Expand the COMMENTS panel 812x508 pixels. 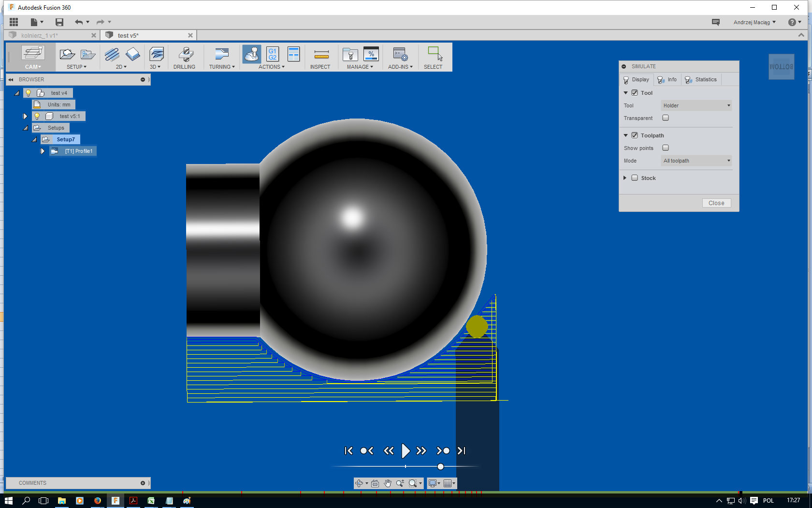point(143,483)
